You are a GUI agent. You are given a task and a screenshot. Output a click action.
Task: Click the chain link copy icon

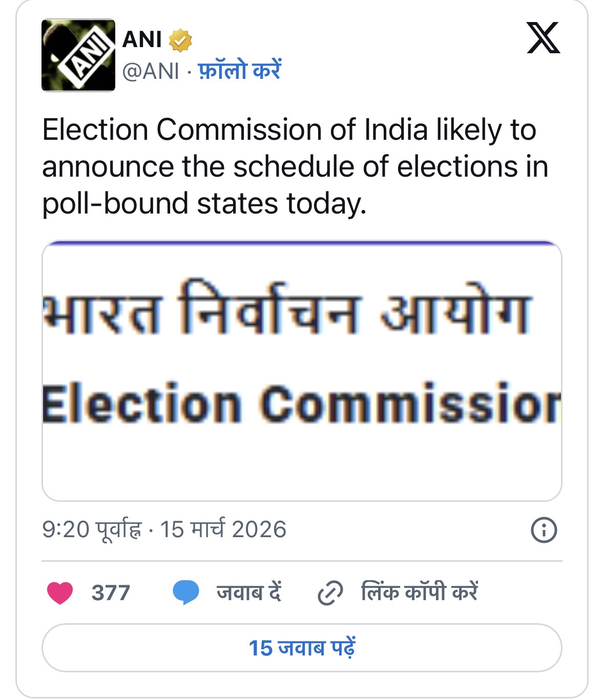pos(330,593)
